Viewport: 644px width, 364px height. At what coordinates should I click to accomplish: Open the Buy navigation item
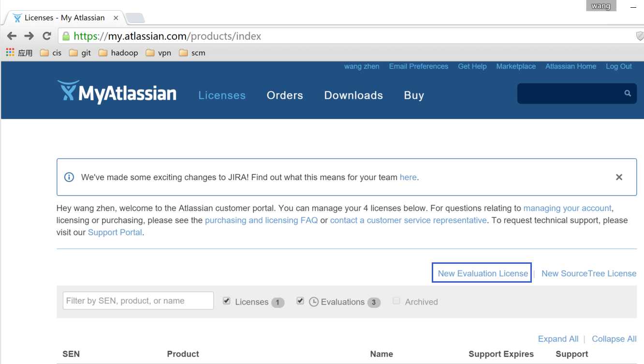[x=414, y=95]
